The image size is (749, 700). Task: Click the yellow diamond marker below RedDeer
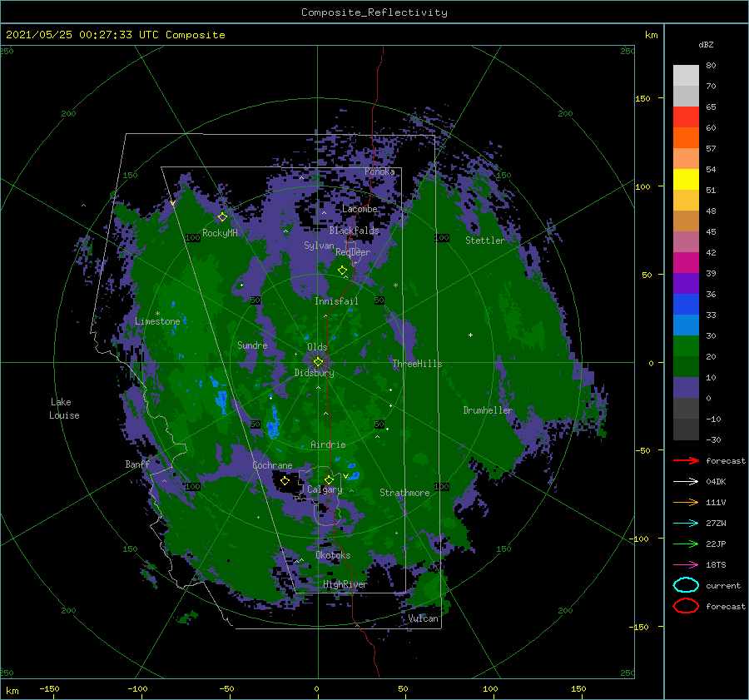pyautogui.click(x=342, y=271)
